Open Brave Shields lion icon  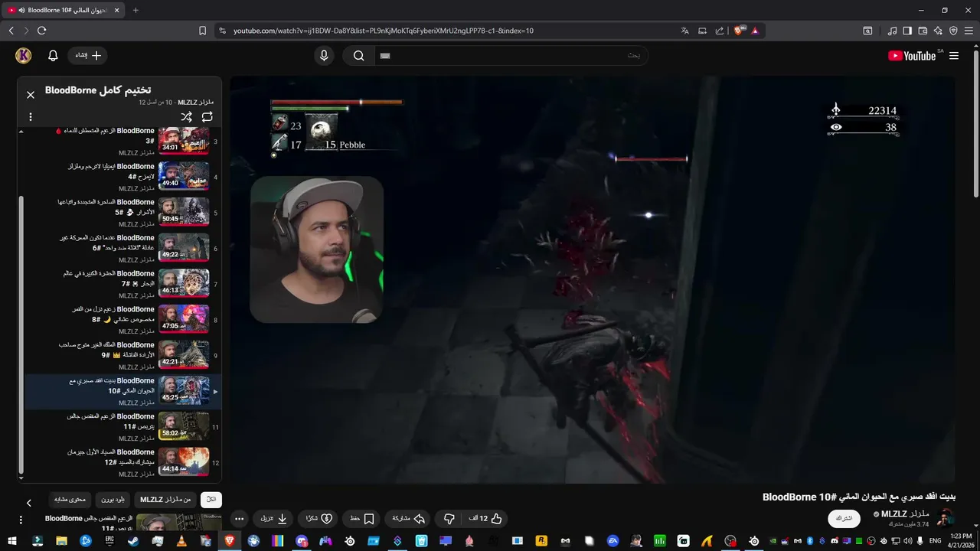(x=738, y=31)
